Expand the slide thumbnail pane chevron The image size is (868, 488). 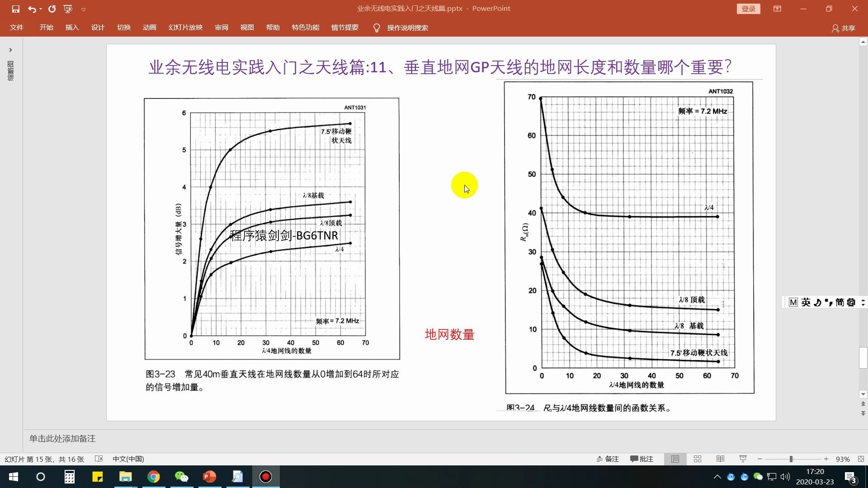[10, 50]
